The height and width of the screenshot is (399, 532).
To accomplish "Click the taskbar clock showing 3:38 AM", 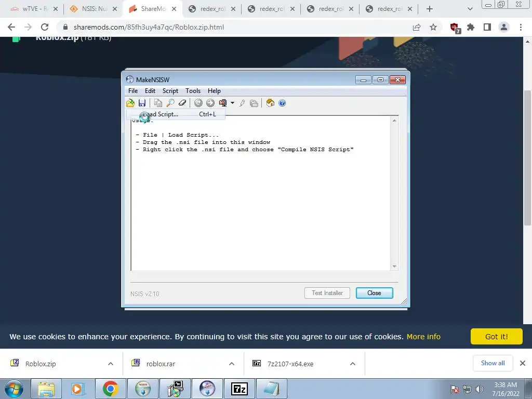I will coord(506,389).
